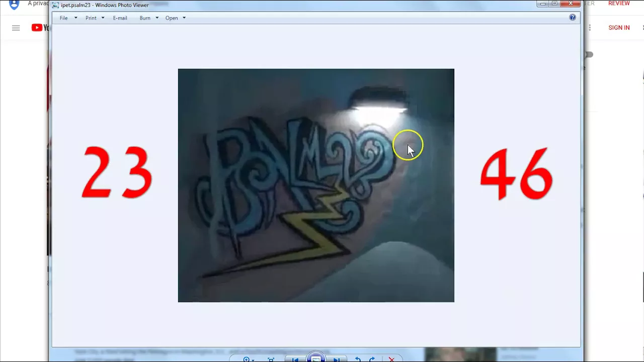Click the Open menu in Photo Viewer

[x=172, y=18]
